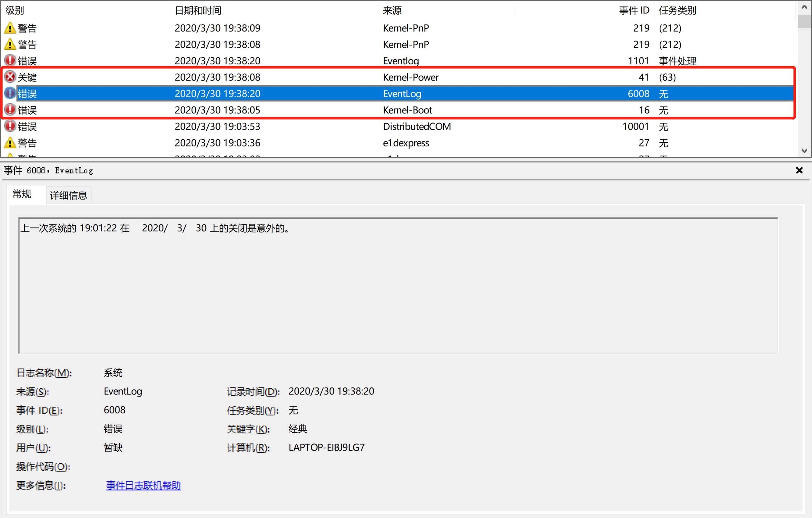812x518 pixels.
Task: Click critical icon of Kernel-Power event
Action: pos(10,77)
